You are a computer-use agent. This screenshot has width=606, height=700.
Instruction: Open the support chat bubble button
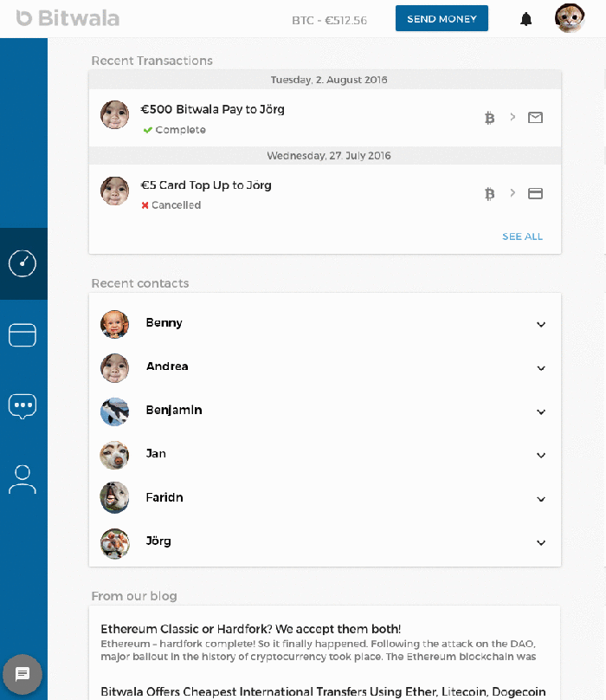coord(23,674)
